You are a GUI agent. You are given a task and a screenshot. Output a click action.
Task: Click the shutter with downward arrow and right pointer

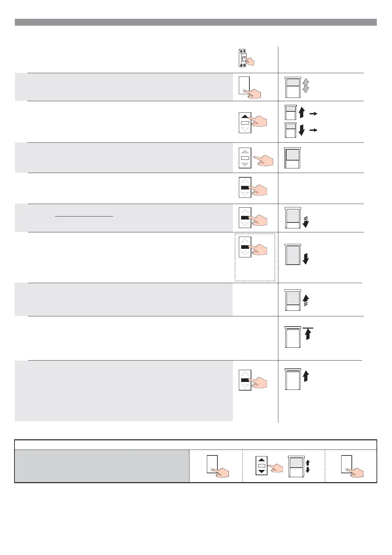click(301, 130)
